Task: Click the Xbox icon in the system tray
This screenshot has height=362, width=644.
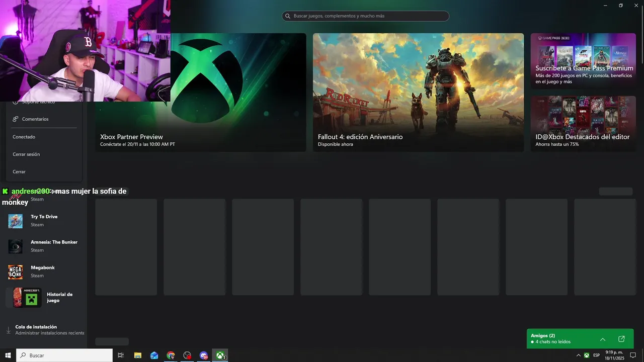Action: tap(587, 355)
